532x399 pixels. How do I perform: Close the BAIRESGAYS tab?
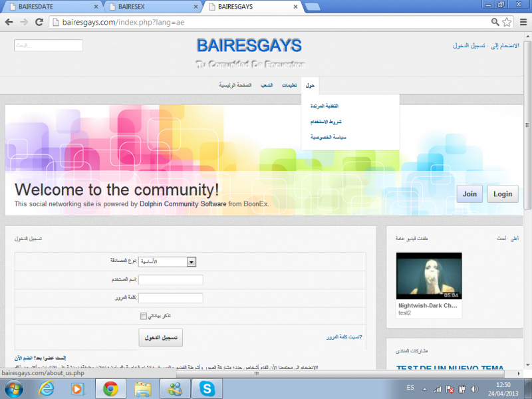[x=295, y=7]
